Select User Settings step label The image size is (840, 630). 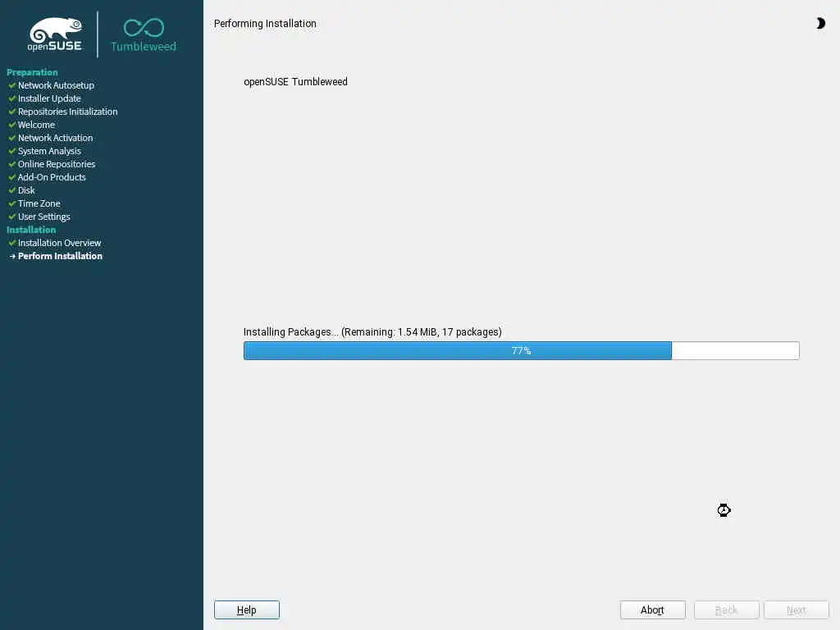click(x=44, y=217)
